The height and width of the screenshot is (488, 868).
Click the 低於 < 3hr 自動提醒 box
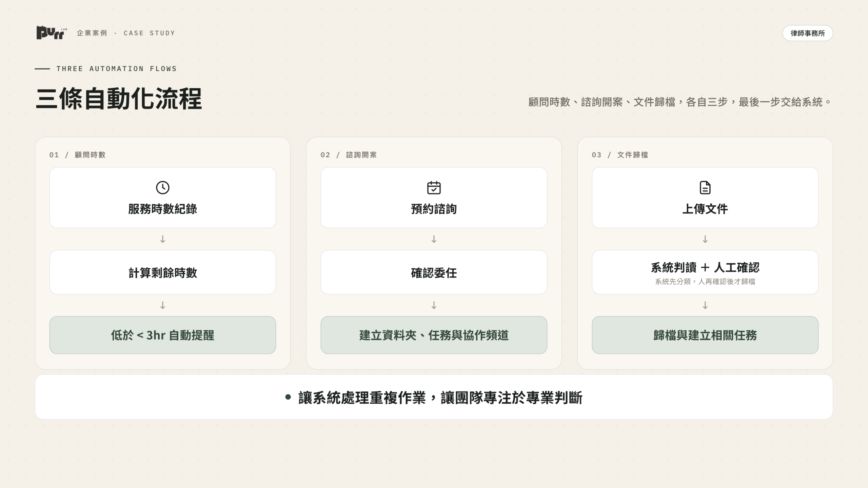(x=163, y=335)
